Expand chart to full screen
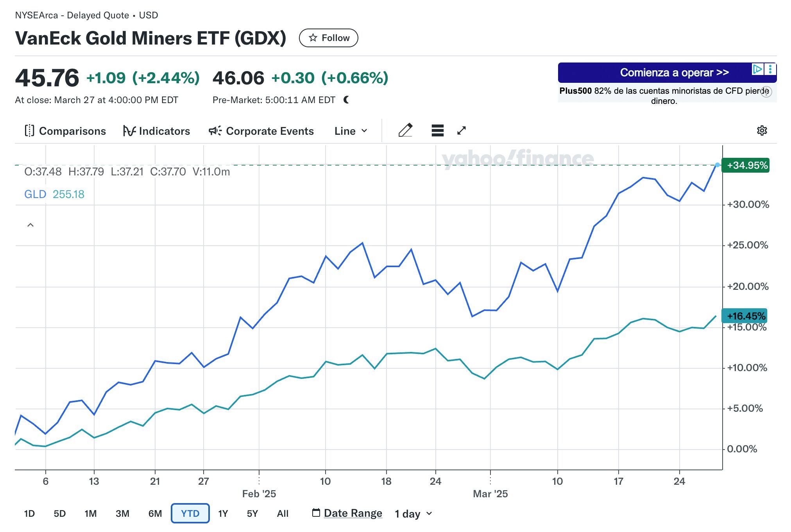791x532 pixels. (462, 130)
